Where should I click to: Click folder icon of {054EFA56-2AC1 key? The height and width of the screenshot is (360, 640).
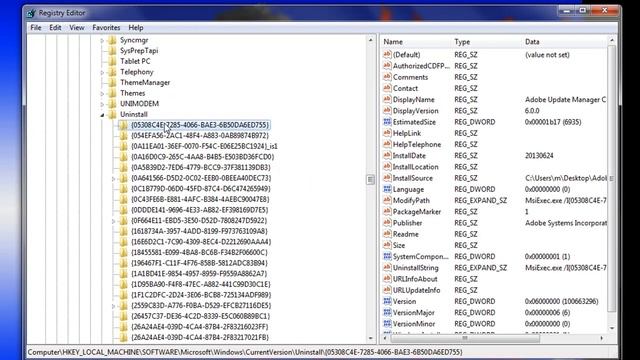[x=124, y=136]
